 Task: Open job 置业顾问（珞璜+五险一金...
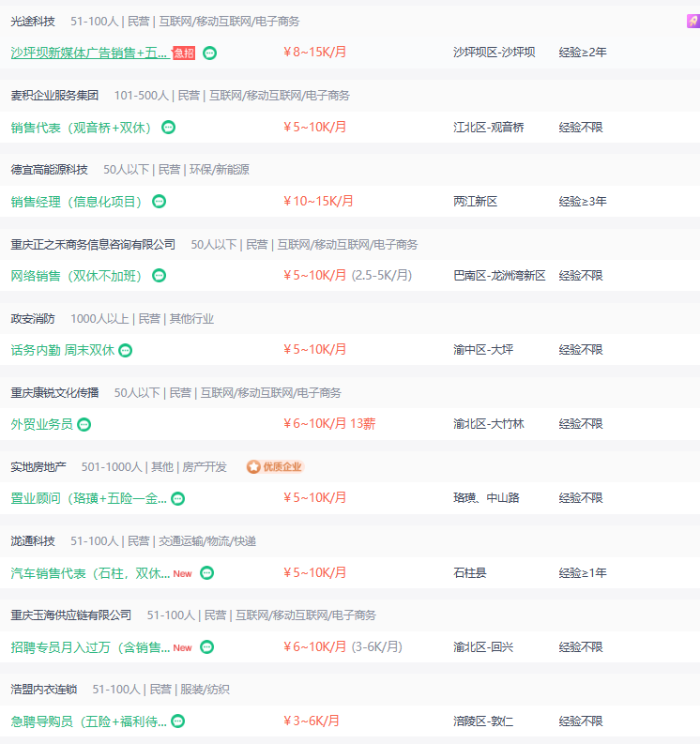[x=89, y=498]
